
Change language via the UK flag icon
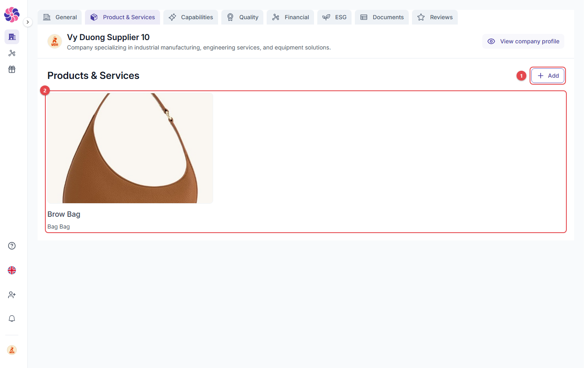(12, 270)
